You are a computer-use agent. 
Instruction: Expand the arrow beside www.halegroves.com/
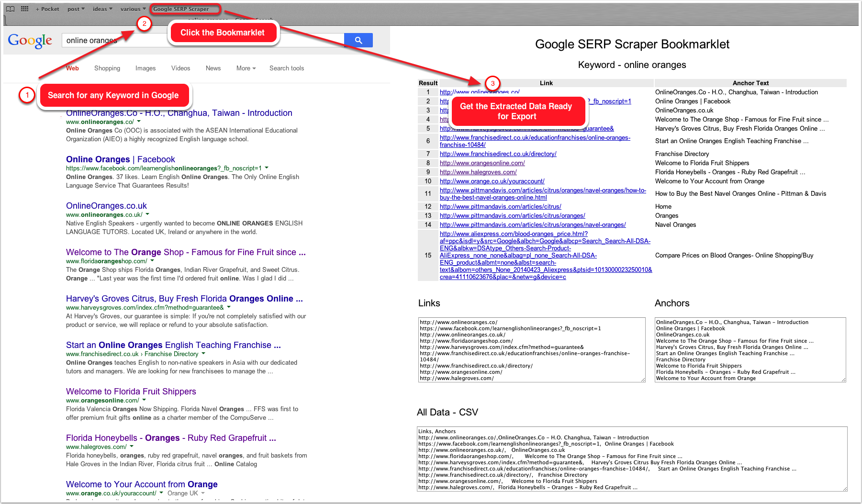(x=132, y=447)
